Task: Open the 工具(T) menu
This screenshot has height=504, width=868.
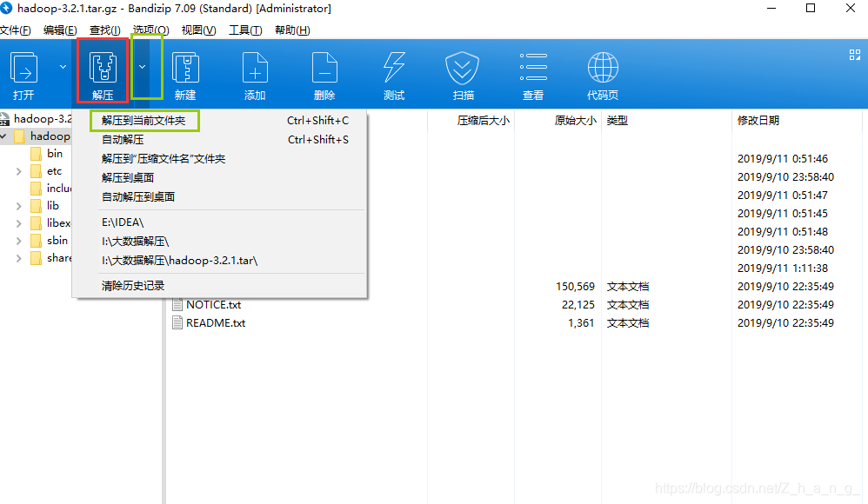Action: pos(245,30)
